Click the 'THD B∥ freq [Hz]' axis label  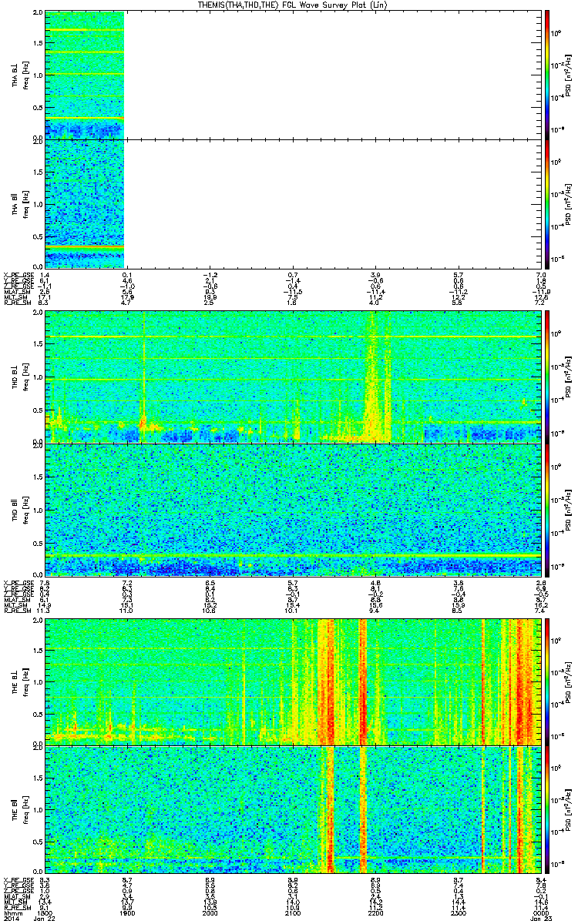pos(19,508)
